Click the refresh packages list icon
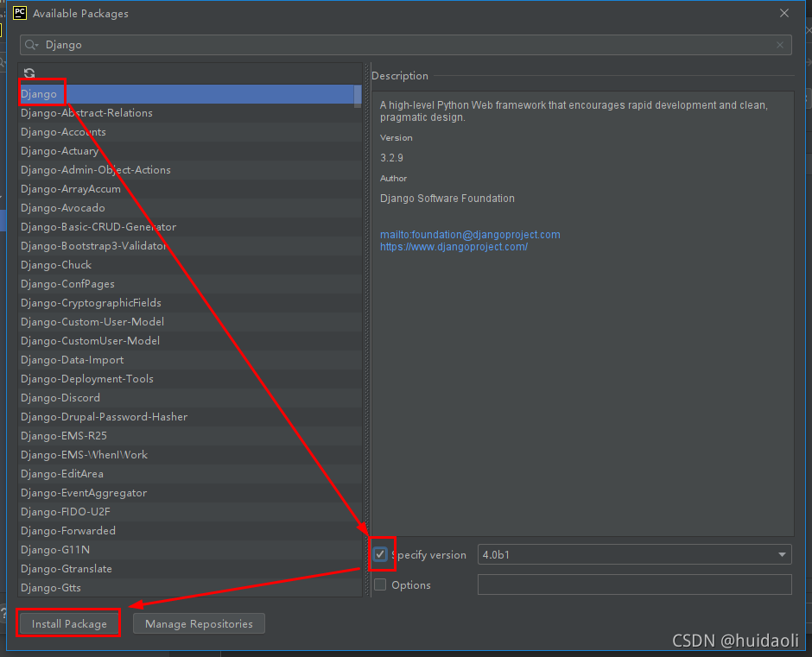Screen dimensions: 812x657 coord(29,73)
